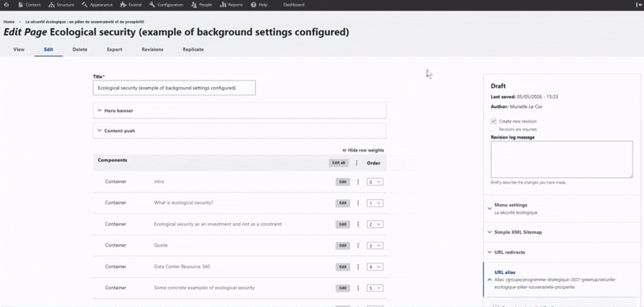Open the Help admin menu
This screenshot has height=307, width=644.
(258, 5)
